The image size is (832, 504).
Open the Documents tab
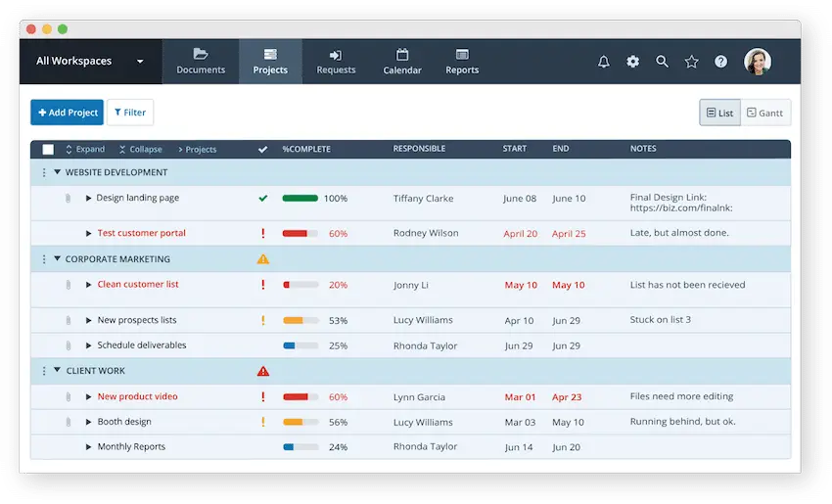coord(201,62)
